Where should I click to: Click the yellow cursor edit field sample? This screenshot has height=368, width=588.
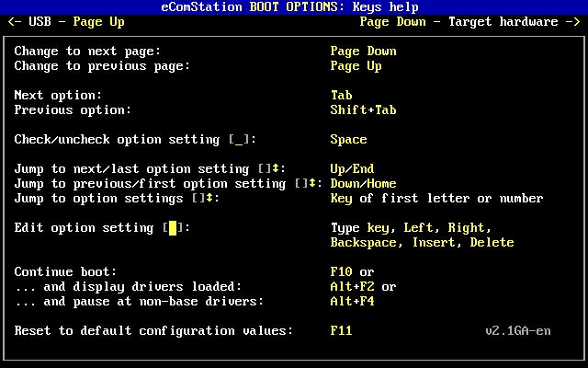[173, 228]
